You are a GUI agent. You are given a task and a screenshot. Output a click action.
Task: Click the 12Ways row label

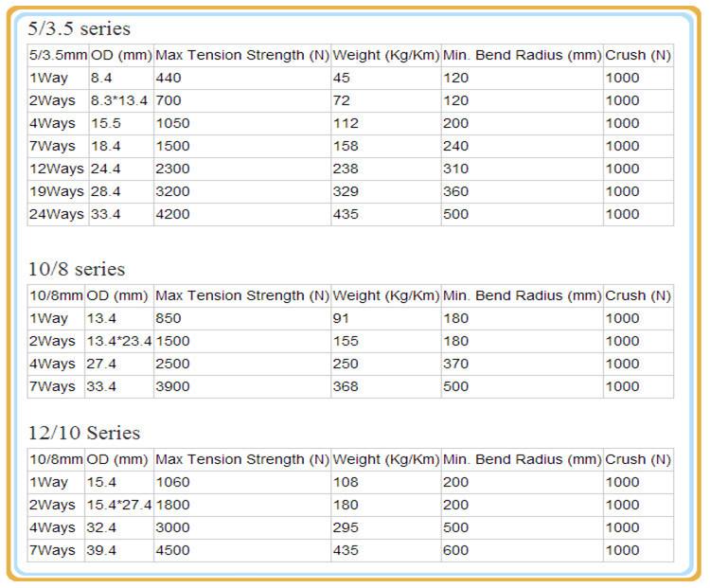57,169
